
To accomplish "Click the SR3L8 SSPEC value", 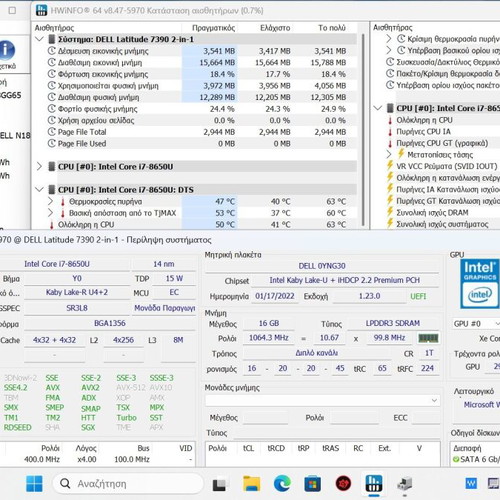I will click(x=77, y=308).
